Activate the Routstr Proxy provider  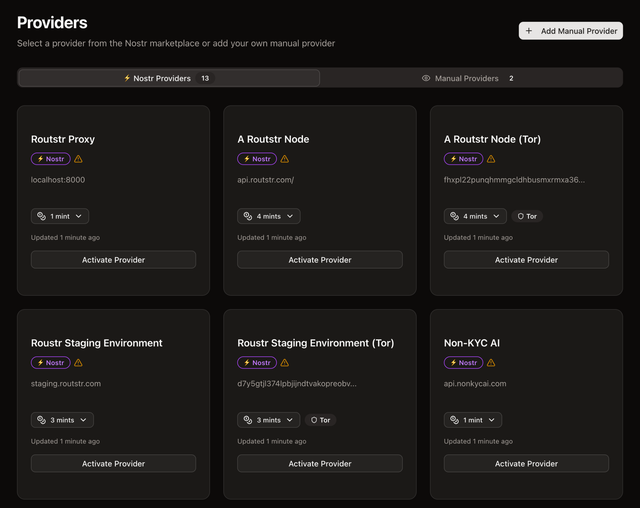coord(113,260)
